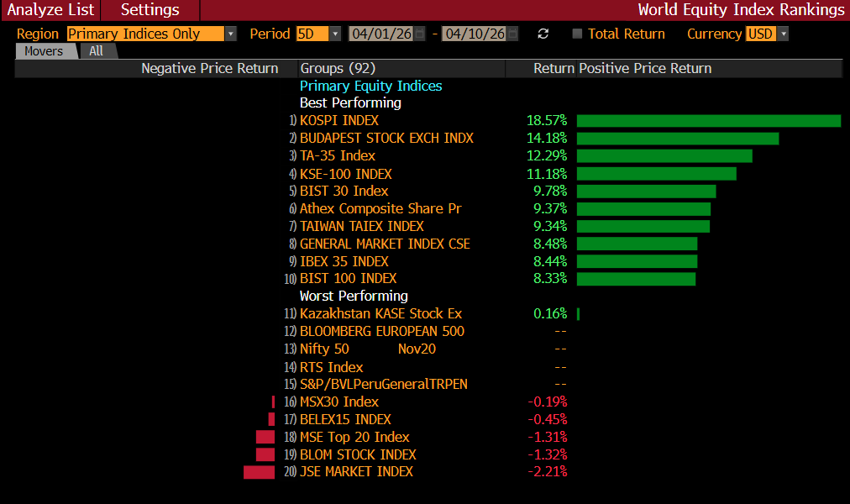Open the end date calendar picker icon

coord(512,34)
